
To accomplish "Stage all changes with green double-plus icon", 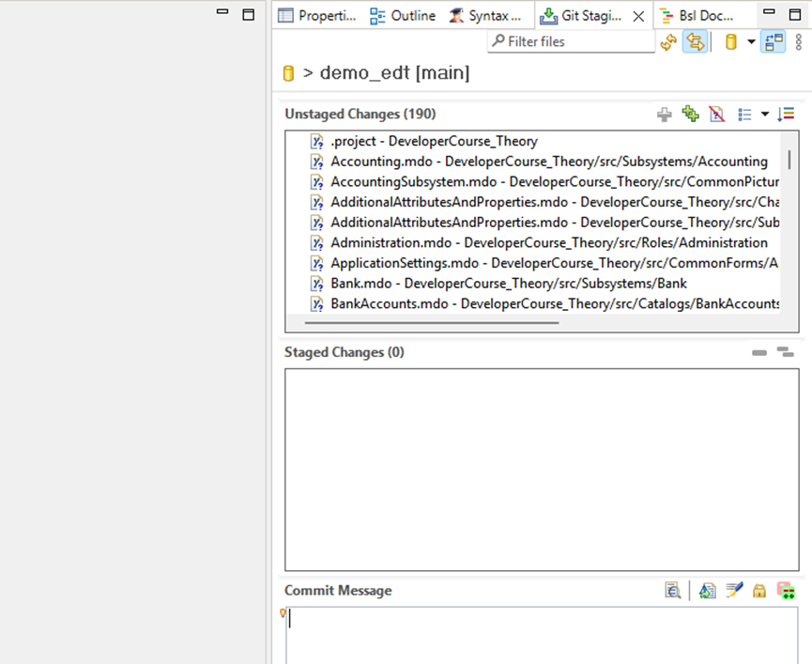I will tap(691, 115).
